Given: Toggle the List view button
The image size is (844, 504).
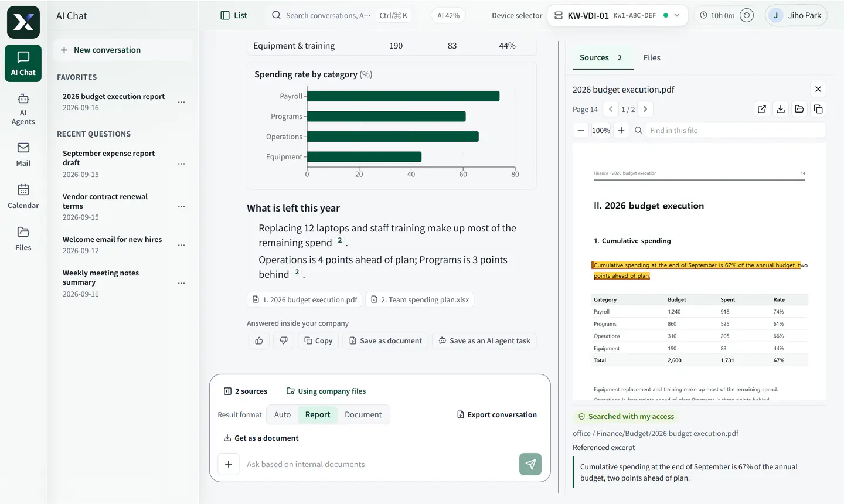Looking at the screenshot, I should click(x=234, y=15).
